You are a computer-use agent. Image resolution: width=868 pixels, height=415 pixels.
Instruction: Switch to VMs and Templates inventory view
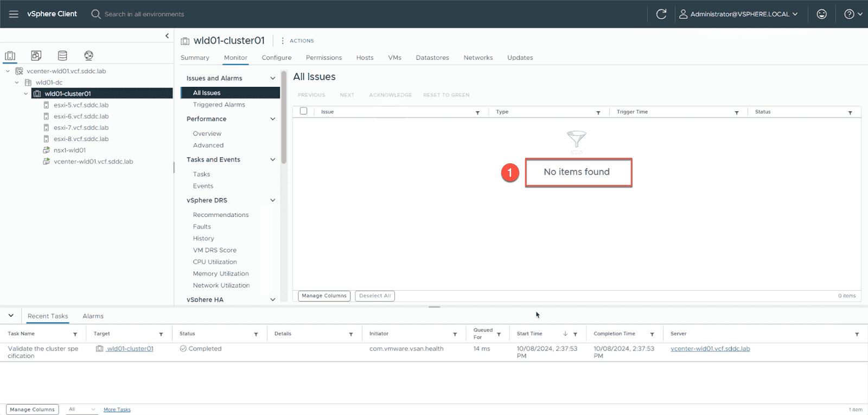point(36,55)
